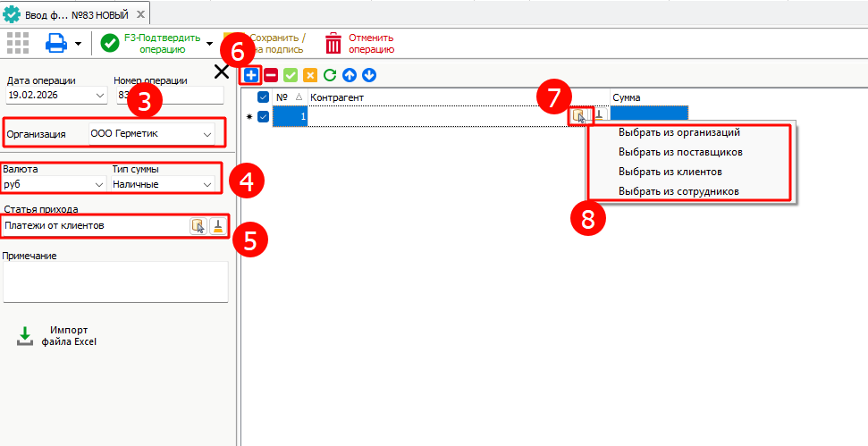Choose Выбрать из клиентов from menu
Viewport: 868px width, 446px height.
click(x=670, y=172)
